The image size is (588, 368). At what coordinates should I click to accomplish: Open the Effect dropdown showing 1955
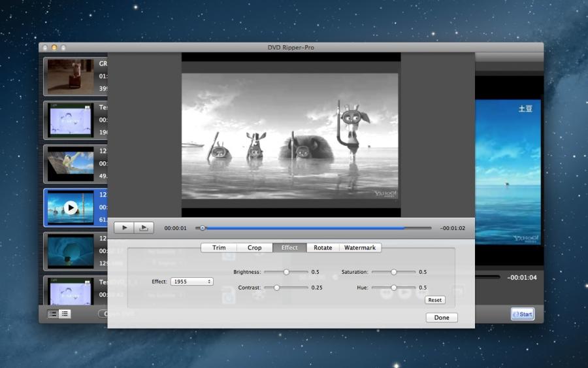tap(192, 281)
